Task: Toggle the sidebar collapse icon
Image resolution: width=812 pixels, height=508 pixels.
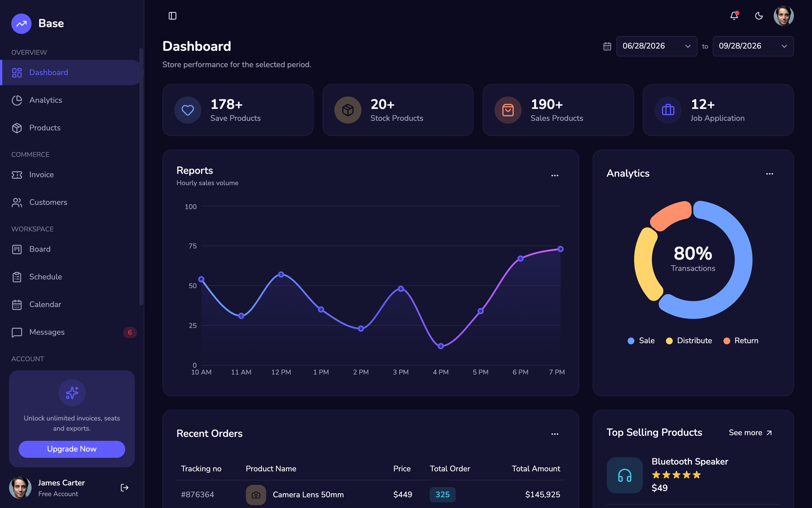Action: point(173,16)
